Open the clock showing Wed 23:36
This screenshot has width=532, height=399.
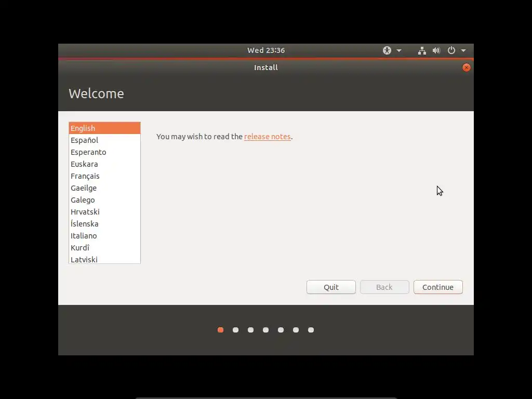[266, 50]
